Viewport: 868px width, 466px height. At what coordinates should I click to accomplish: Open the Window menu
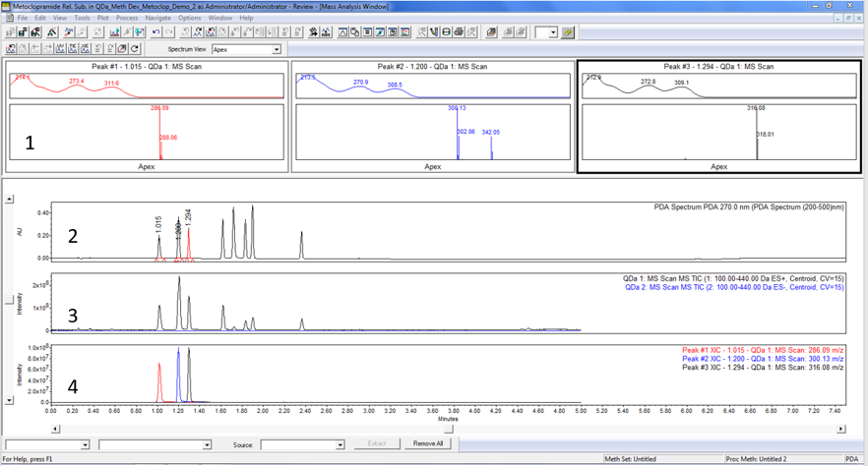click(219, 18)
